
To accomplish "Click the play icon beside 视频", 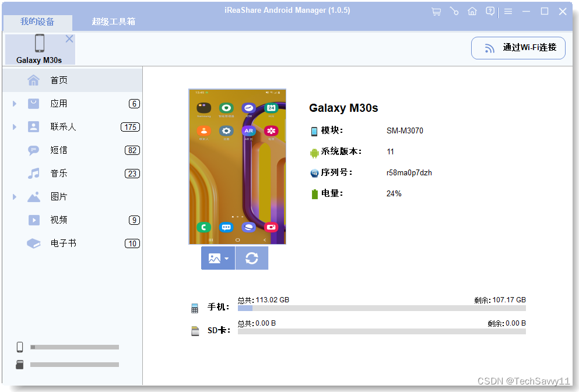I will click(34, 220).
